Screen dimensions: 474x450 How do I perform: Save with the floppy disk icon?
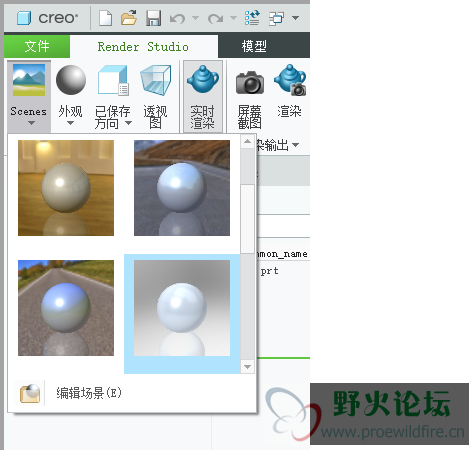(x=153, y=18)
